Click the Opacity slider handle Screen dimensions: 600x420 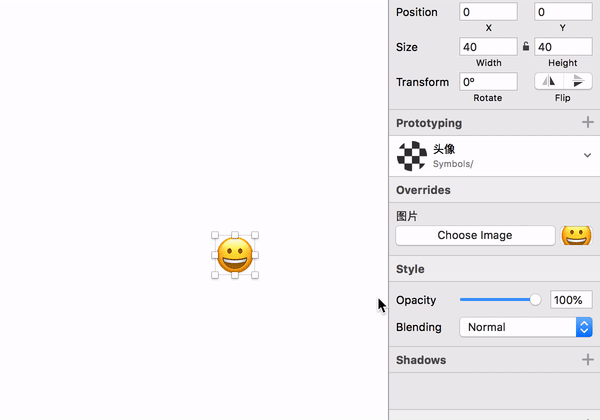[x=535, y=300]
